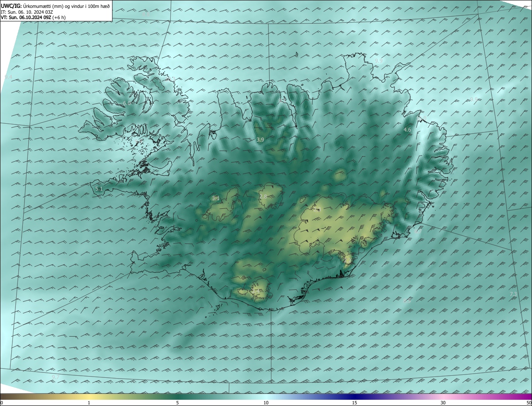The image size is (532, 406).
Task: Click the map value '2.8' on the central glacier
Action: [263, 197]
